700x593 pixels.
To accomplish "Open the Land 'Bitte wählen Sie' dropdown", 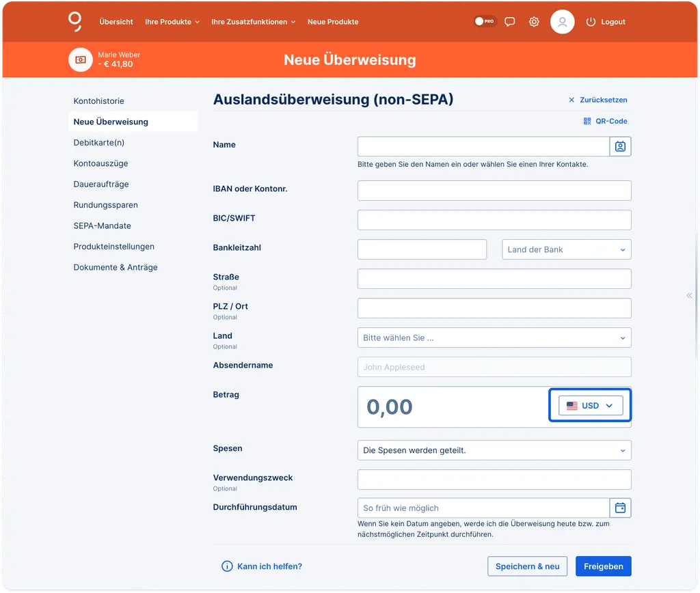I will 494,337.
